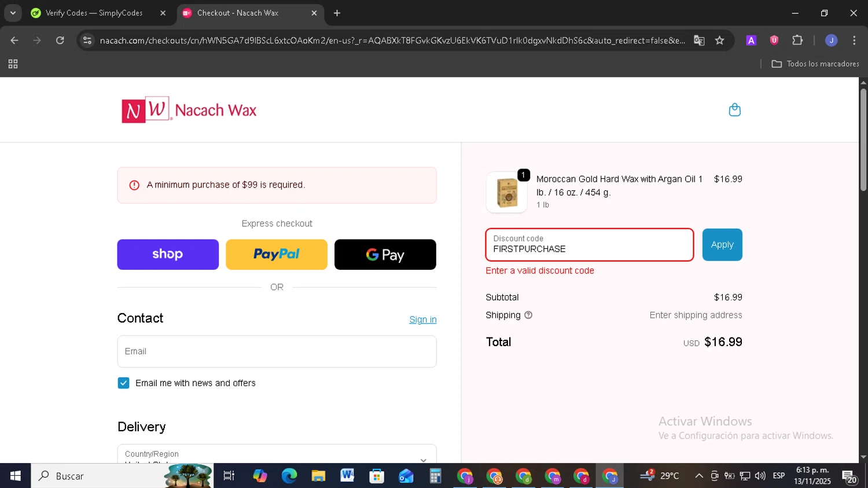The image size is (868, 488).
Task: Click the ESP language indicator
Action: (779, 476)
